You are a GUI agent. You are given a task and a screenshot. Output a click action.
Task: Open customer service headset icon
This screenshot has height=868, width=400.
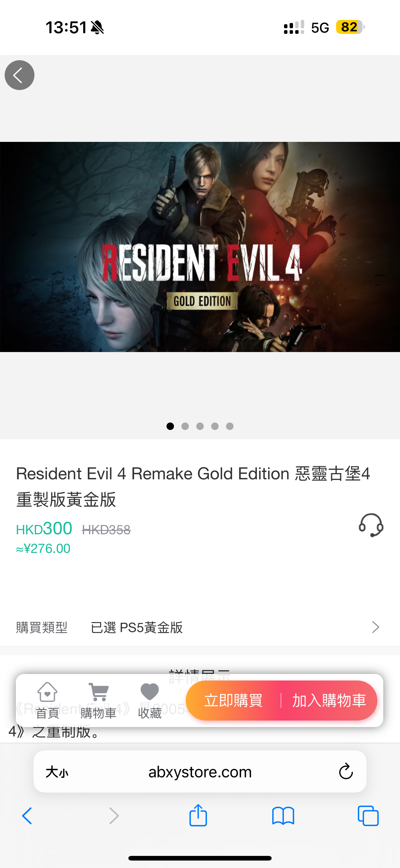tap(371, 525)
